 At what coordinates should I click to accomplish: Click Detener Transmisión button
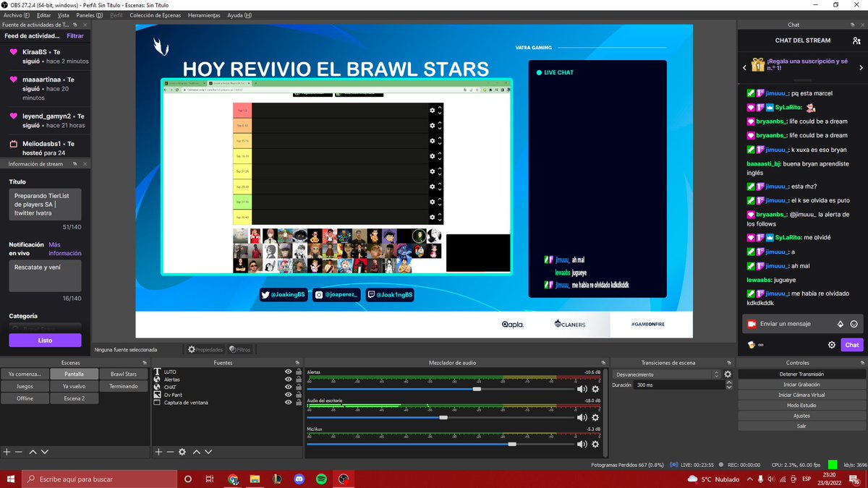(801, 374)
